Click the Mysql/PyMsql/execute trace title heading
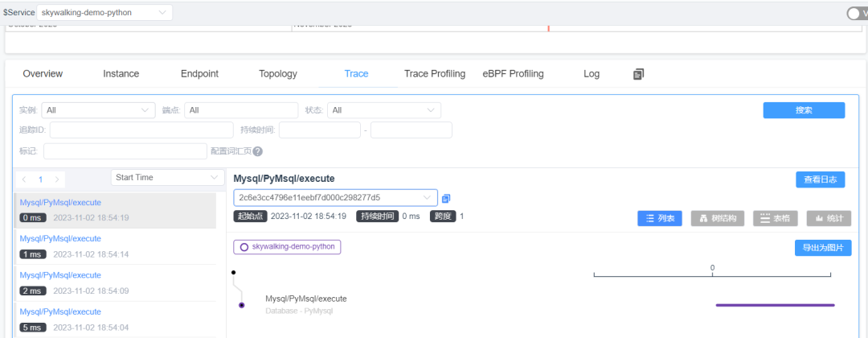The height and width of the screenshot is (338, 868). 284,179
